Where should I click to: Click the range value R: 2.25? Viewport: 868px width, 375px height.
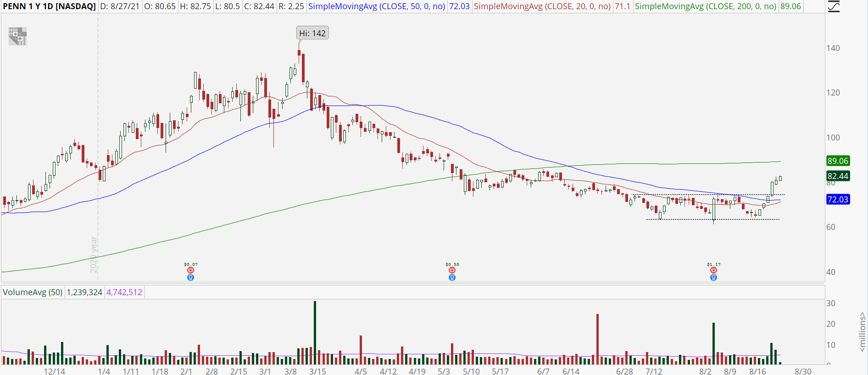coord(291,6)
